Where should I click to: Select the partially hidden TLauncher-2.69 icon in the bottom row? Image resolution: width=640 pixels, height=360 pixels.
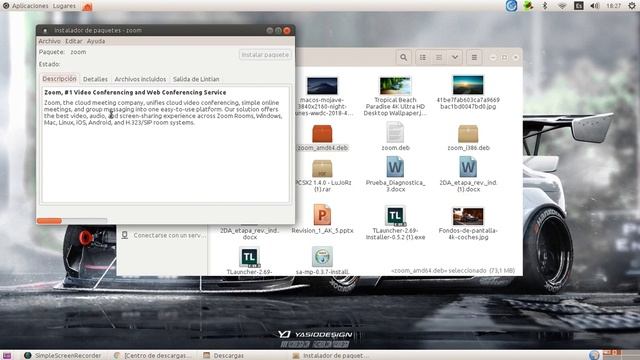[x=249, y=257]
